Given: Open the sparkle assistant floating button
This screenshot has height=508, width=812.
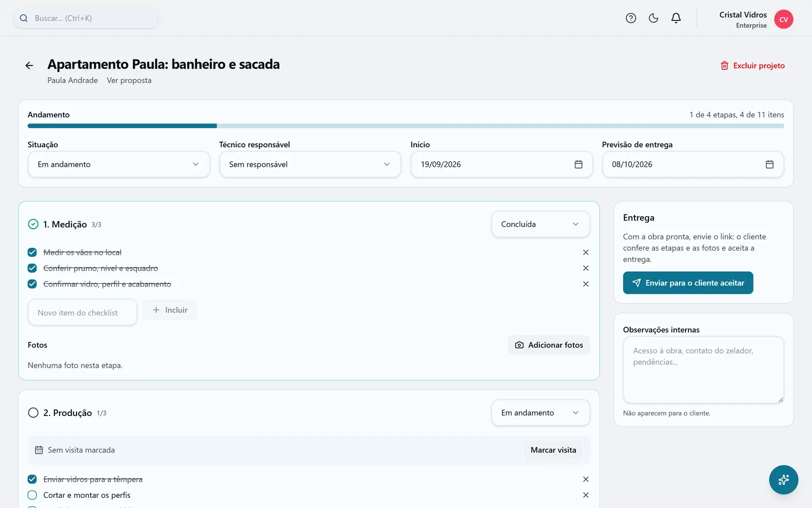Looking at the screenshot, I should pos(784,480).
